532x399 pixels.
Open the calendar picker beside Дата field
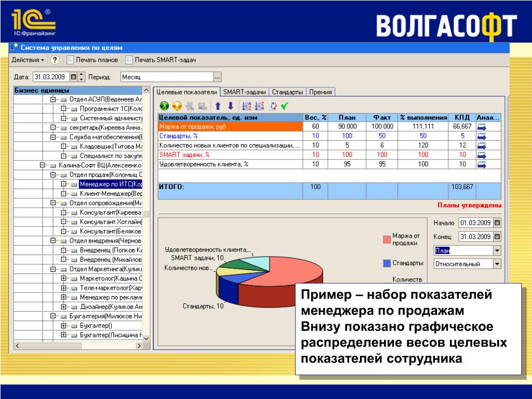coord(74,77)
